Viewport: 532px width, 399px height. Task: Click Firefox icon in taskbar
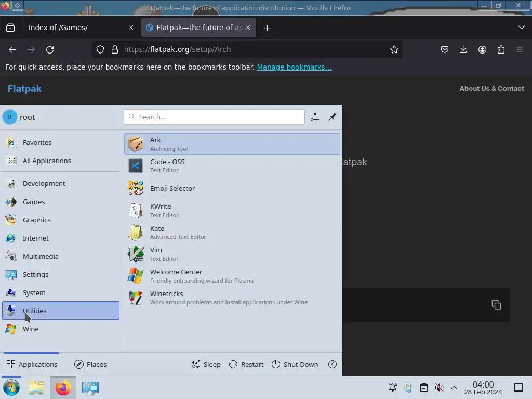point(63,388)
